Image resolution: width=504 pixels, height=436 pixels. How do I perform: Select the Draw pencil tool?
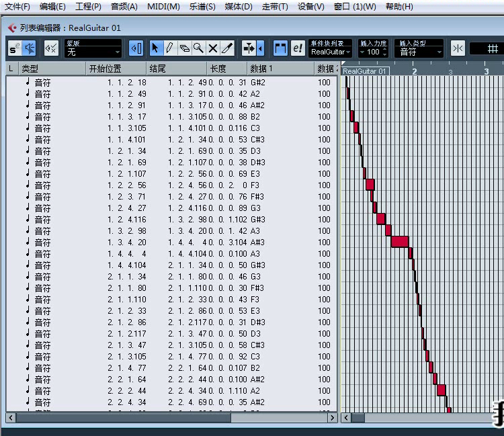[x=169, y=48]
